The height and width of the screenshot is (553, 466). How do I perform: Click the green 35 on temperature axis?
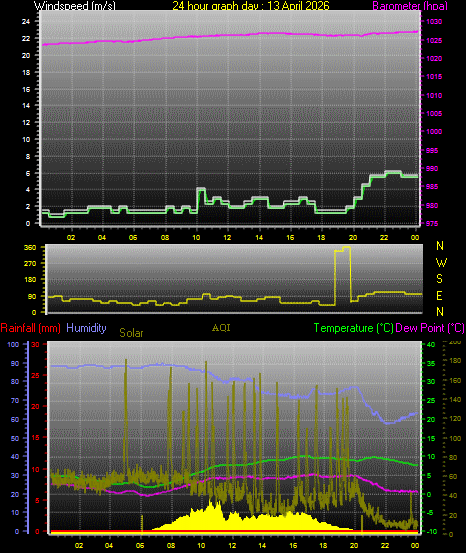(431, 364)
